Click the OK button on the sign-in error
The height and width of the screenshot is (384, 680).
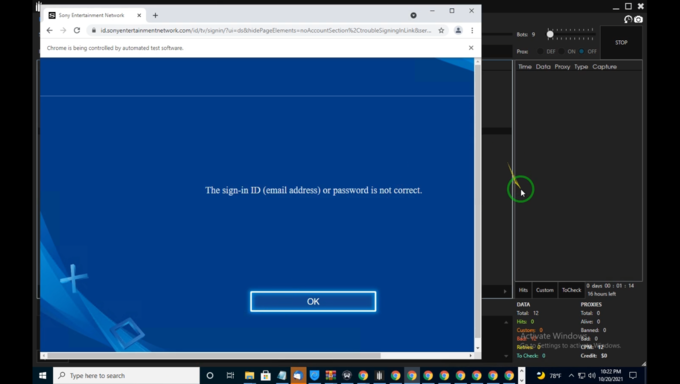click(313, 302)
